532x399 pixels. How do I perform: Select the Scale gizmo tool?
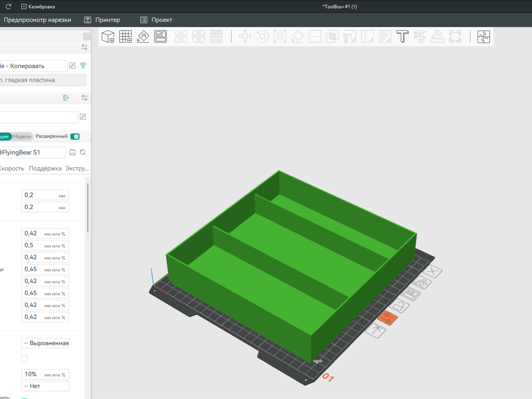pyautogui.click(x=280, y=37)
